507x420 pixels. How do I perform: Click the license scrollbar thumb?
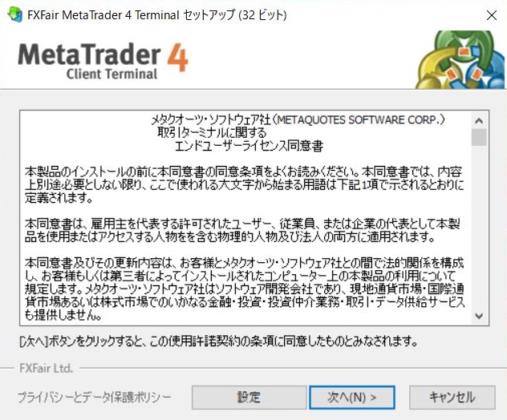coord(479,137)
